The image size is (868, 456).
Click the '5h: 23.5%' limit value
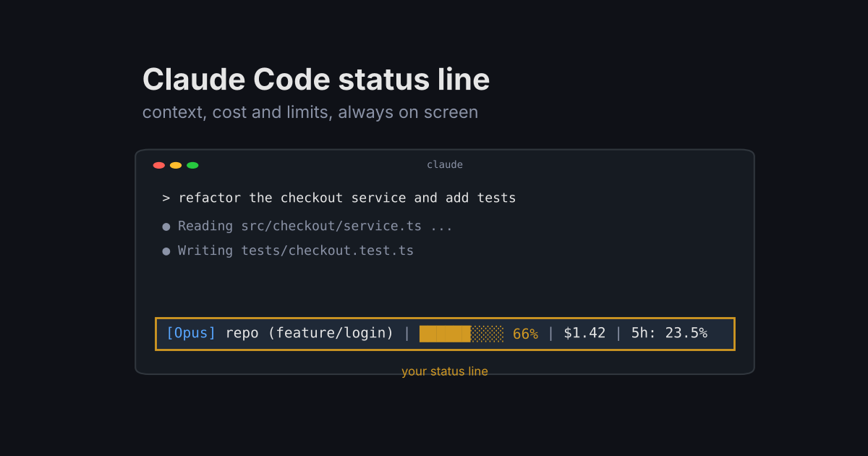[669, 333]
